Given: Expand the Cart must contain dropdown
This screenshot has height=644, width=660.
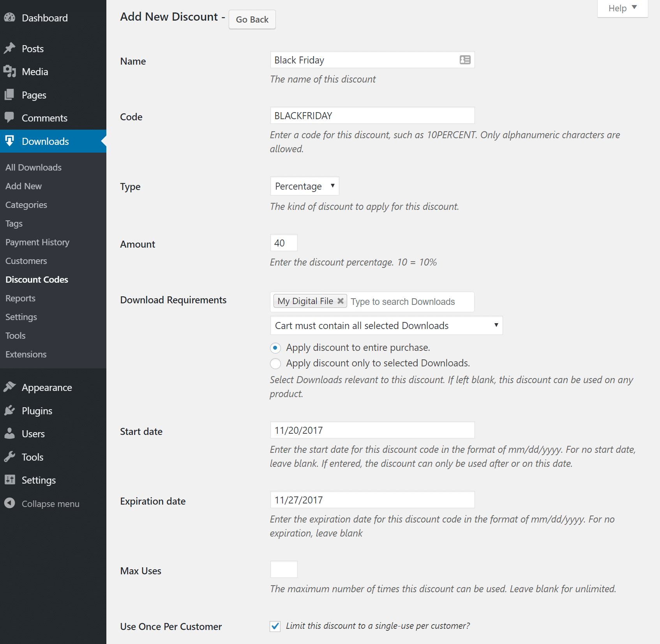Looking at the screenshot, I should point(386,326).
